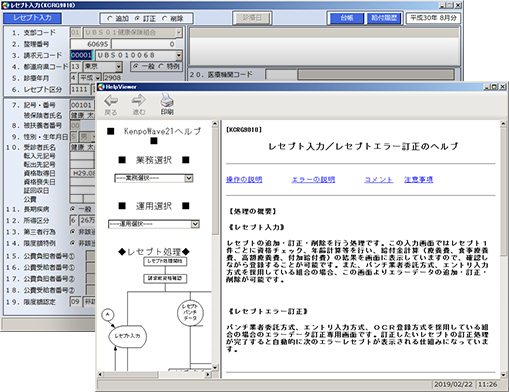Click the 診療日 button
The height and width of the screenshot is (392, 509).
pos(252,18)
